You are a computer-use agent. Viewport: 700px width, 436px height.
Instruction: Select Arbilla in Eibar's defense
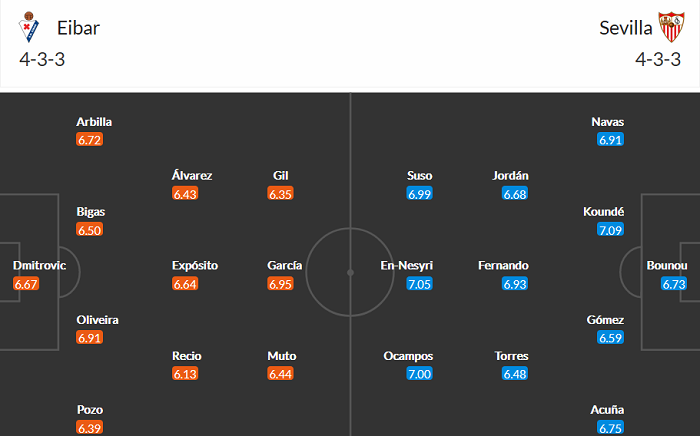pos(94,122)
